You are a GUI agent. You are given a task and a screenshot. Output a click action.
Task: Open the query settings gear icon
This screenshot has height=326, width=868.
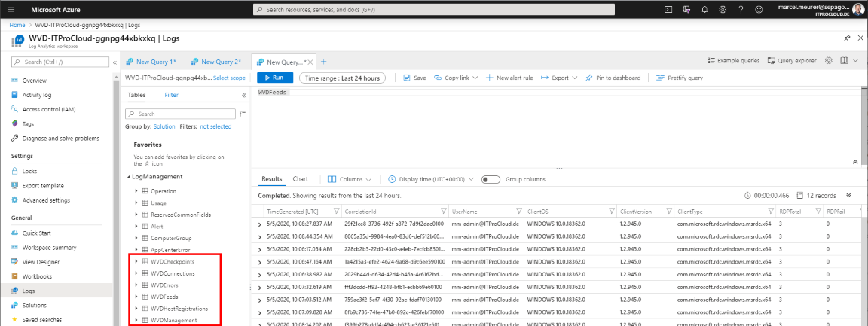(x=829, y=60)
